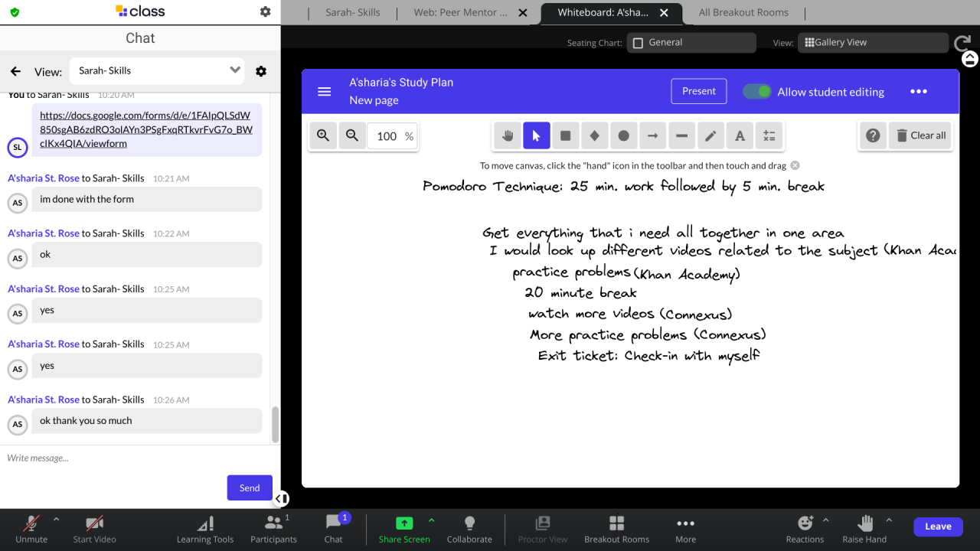Pick the arrow drawing tool
Screen dimensions: 980x551
[x=652, y=135]
